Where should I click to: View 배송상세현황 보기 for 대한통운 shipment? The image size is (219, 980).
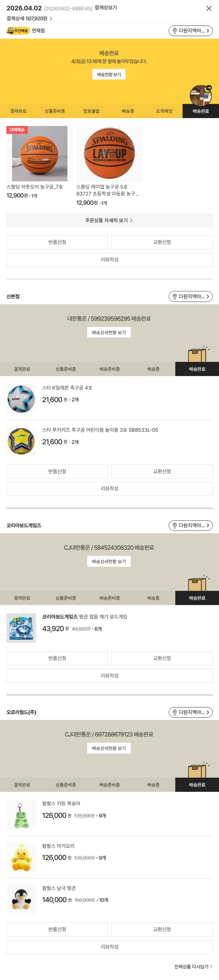109,332
